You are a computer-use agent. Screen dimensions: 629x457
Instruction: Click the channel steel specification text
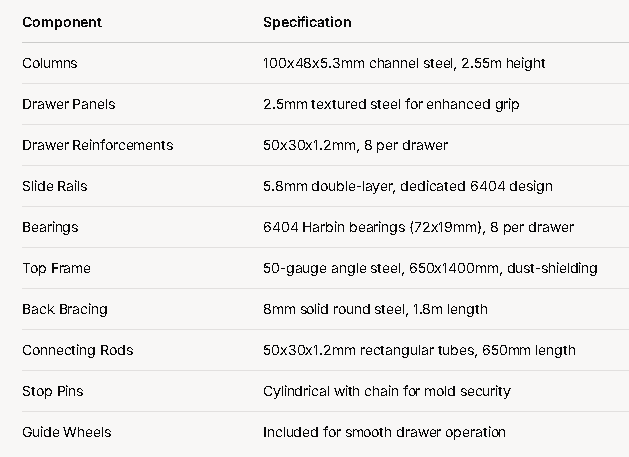404,63
